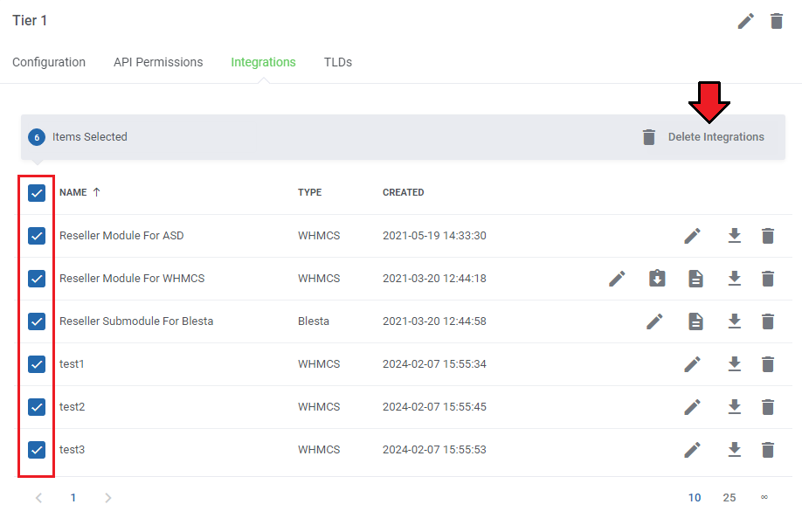
Task: Uncheck the test1 row checkbox
Action: click(x=37, y=364)
